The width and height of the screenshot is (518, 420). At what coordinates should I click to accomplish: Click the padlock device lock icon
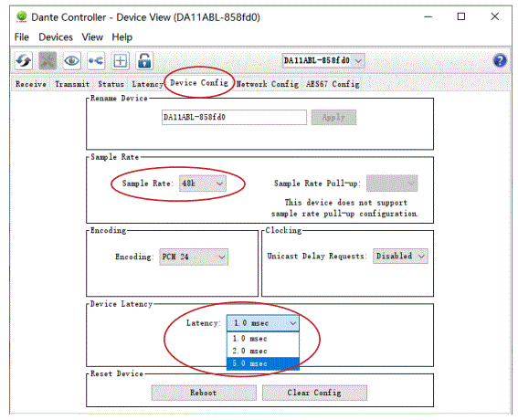144,61
